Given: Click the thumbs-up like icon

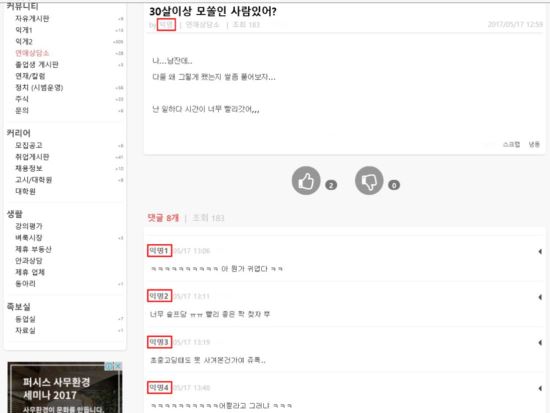Looking at the screenshot, I should click(306, 181).
